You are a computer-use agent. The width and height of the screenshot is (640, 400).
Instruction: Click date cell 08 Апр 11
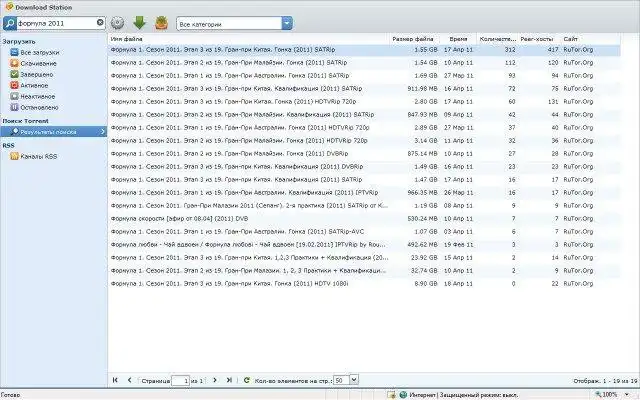pyautogui.click(x=458, y=206)
